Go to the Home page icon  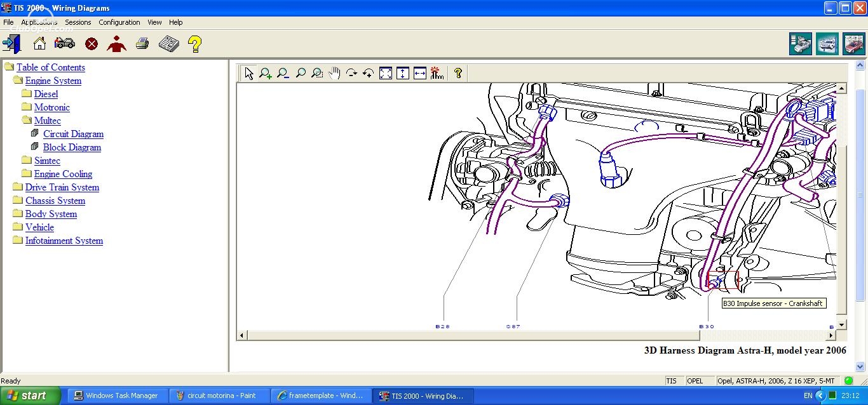coord(39,44)
